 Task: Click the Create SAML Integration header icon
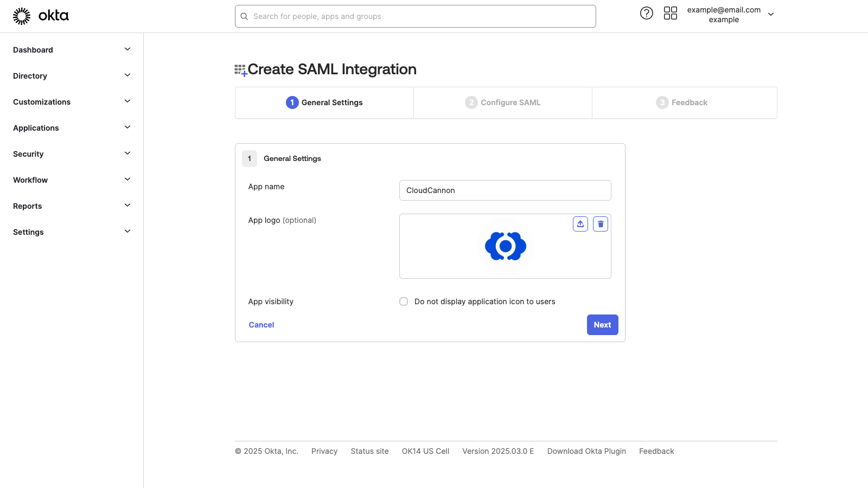[240, 69]
